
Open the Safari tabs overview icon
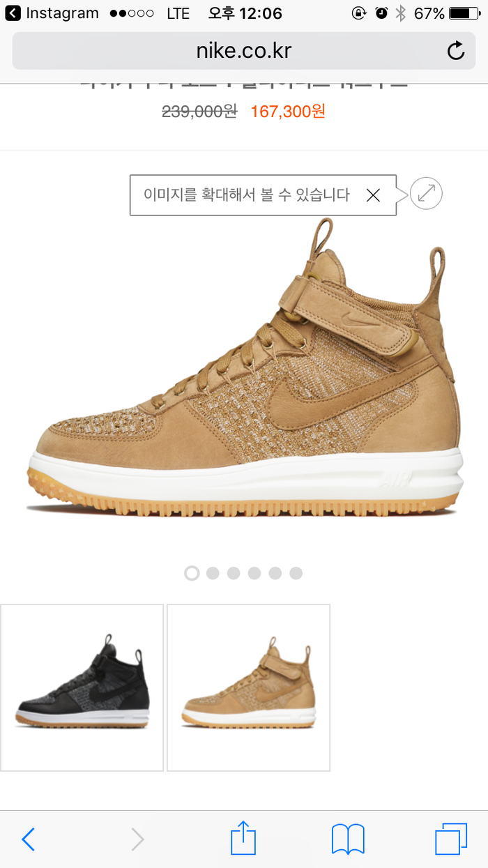451,839
